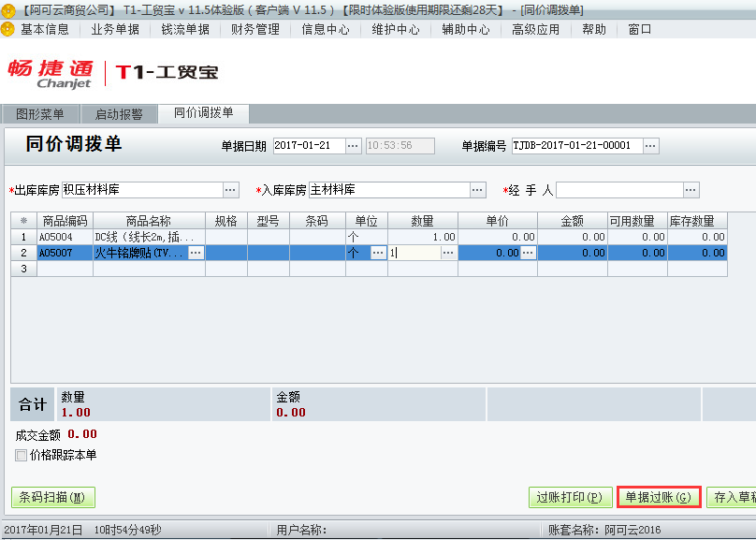
Task: Select the 同价调拨单 tab
Action: click(203, 113)
